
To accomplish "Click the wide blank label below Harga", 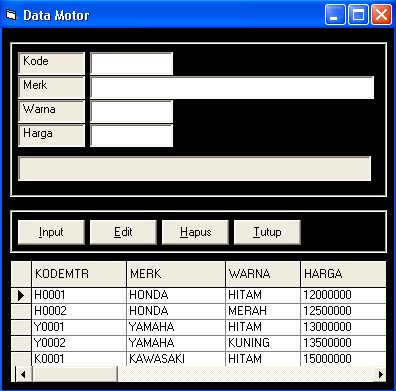I will (x=195, y=169).
